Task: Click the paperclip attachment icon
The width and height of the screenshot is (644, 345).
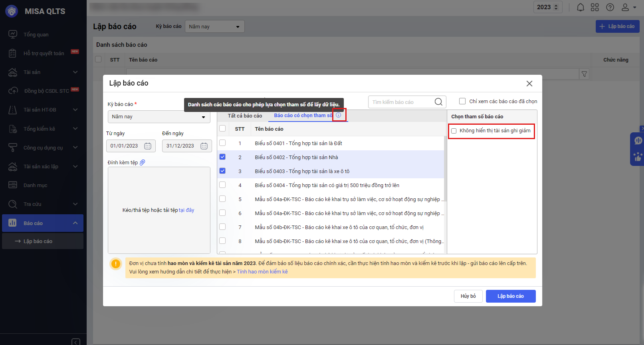Action: coord(143,162)
